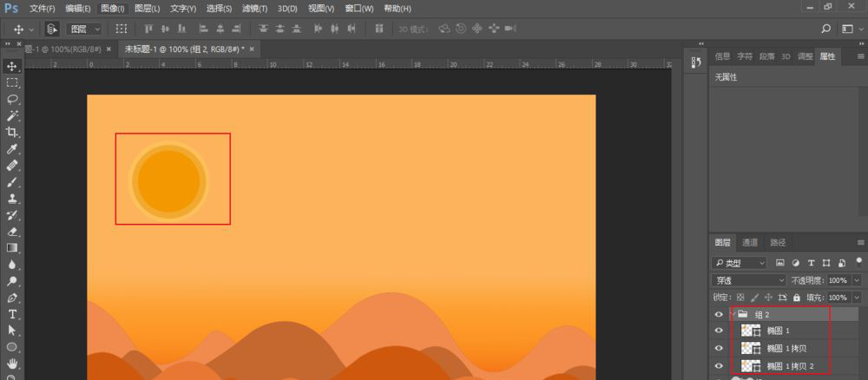Open the 滤镜(T) menu
868x380 pixels.
[256, 9]
